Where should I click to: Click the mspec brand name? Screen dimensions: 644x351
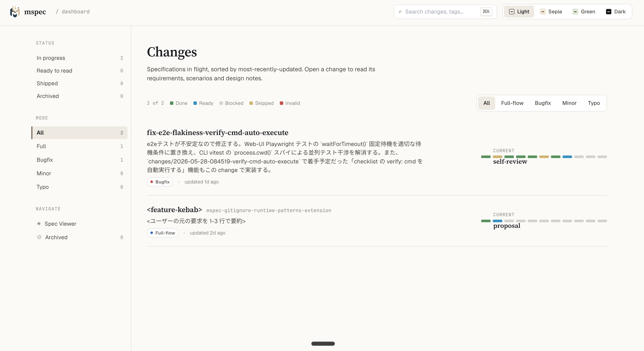tap(35, 12)
